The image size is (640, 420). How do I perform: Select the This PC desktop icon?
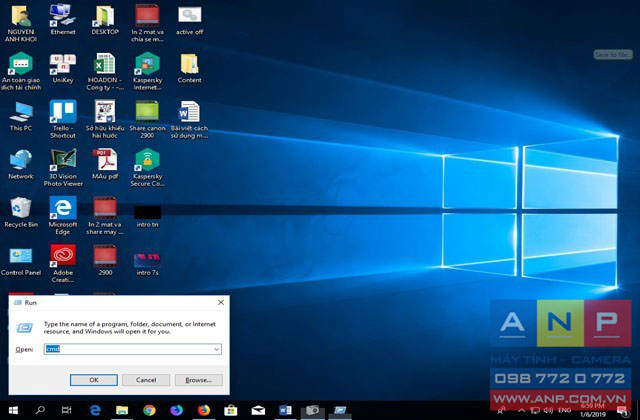pyautogui.click(x=21, y=116)
